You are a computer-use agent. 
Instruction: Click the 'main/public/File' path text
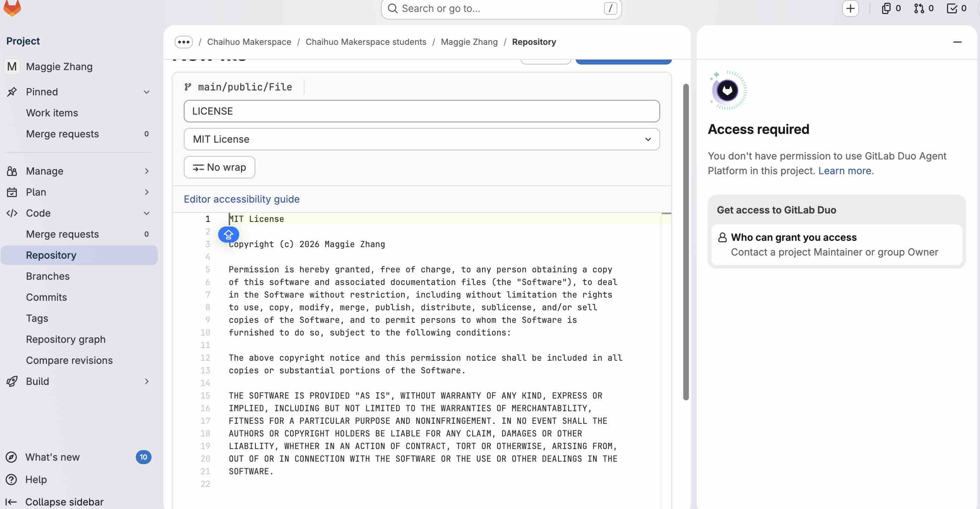(245, 87)
